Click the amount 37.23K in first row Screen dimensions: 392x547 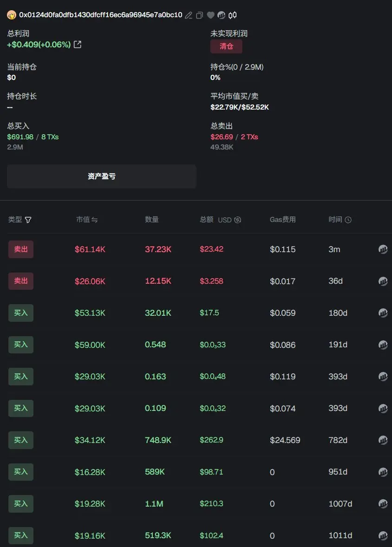coord(158,249)
